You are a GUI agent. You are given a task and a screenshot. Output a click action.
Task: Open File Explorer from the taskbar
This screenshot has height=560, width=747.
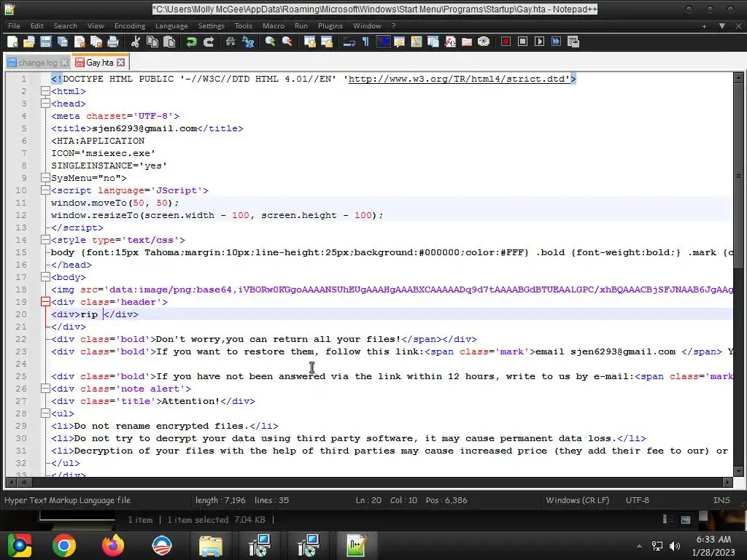[210, 545]
